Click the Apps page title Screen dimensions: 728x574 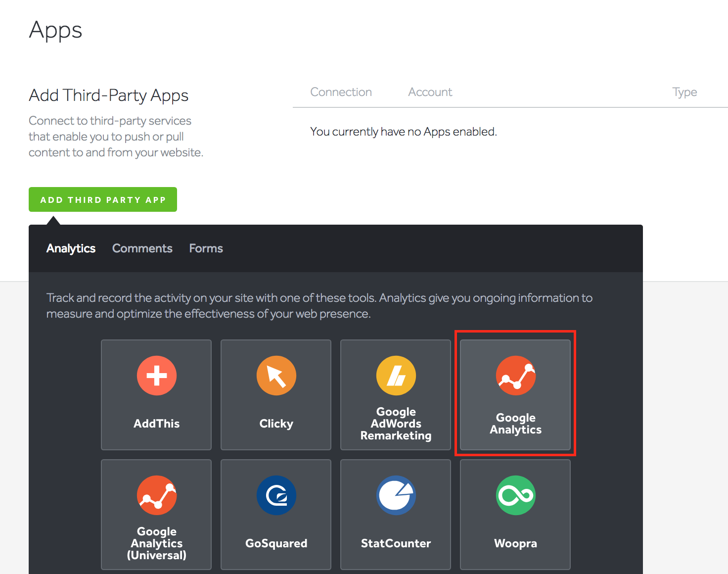[x=56, y=31]
